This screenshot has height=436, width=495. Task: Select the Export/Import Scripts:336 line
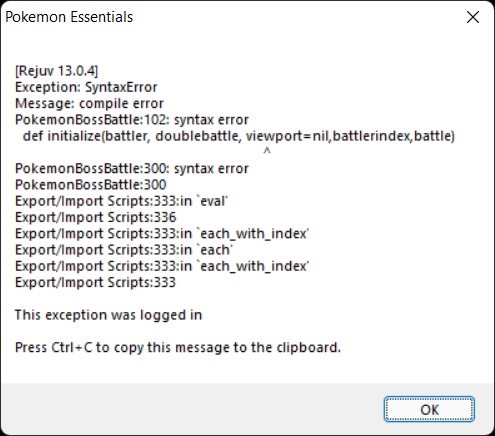[95, 218]
